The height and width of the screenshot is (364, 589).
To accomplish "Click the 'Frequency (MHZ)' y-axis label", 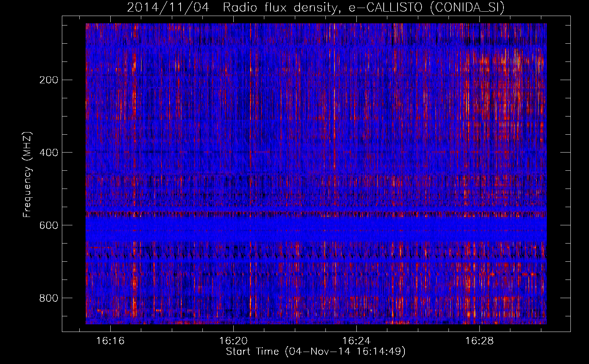I will [x=27, y=175].
